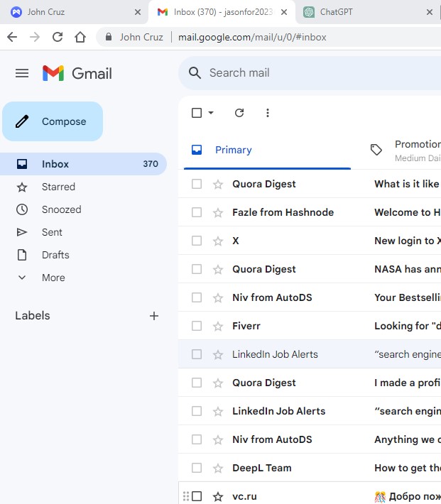Open the Gmail main menu hamburger icon
Screen dimensions: 441x504
click(x=22, y=73)
